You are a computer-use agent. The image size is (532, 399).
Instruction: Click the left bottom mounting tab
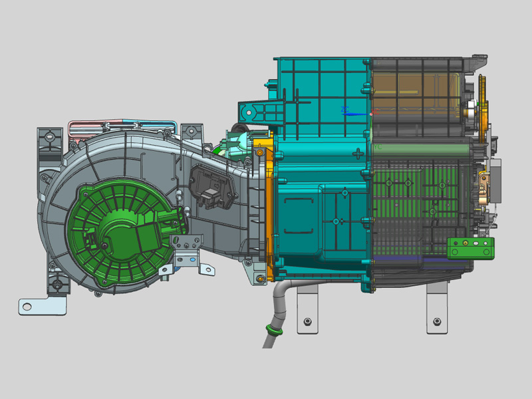pyautogui.click(x=307, y=311)
